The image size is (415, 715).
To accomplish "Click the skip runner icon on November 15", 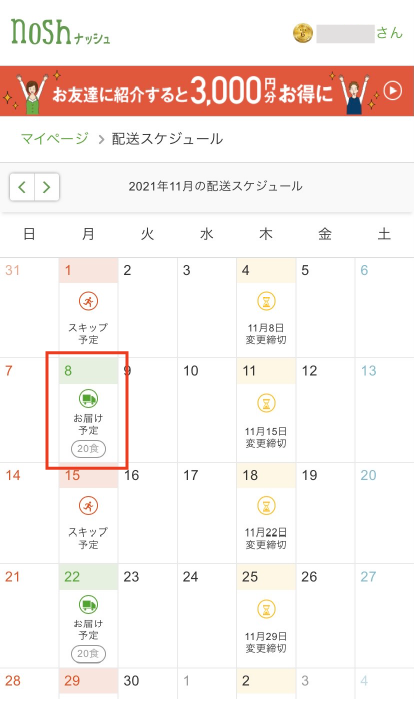I will tap(88, 506).
